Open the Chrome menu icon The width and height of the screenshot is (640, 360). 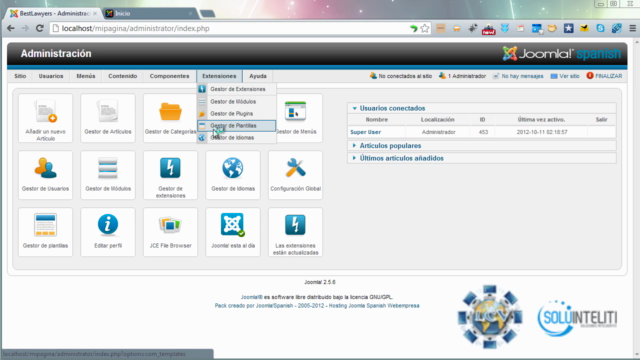(x=632, y=29)
